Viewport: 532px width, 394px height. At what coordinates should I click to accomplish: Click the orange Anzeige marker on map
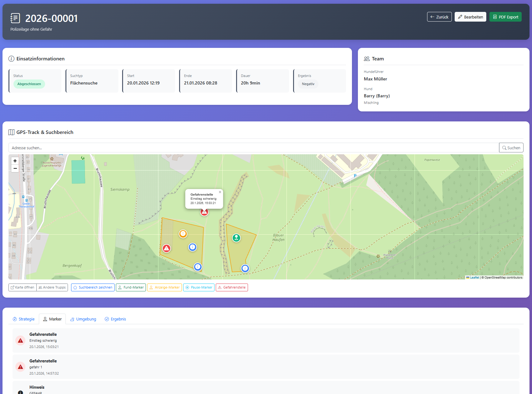(183, 233)
